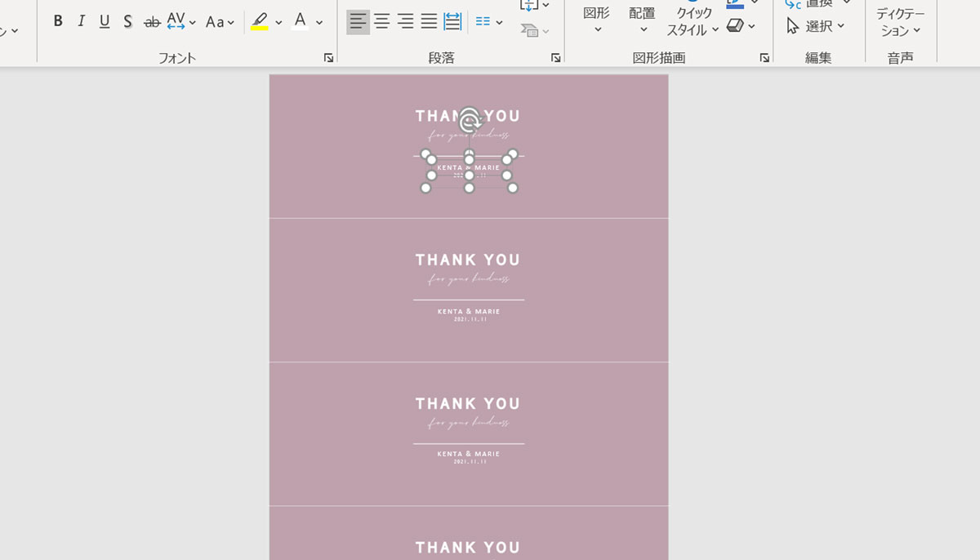Screen dimensions: 980x560
Task: Apply yellow text highlight color
Action: point(260,22)
